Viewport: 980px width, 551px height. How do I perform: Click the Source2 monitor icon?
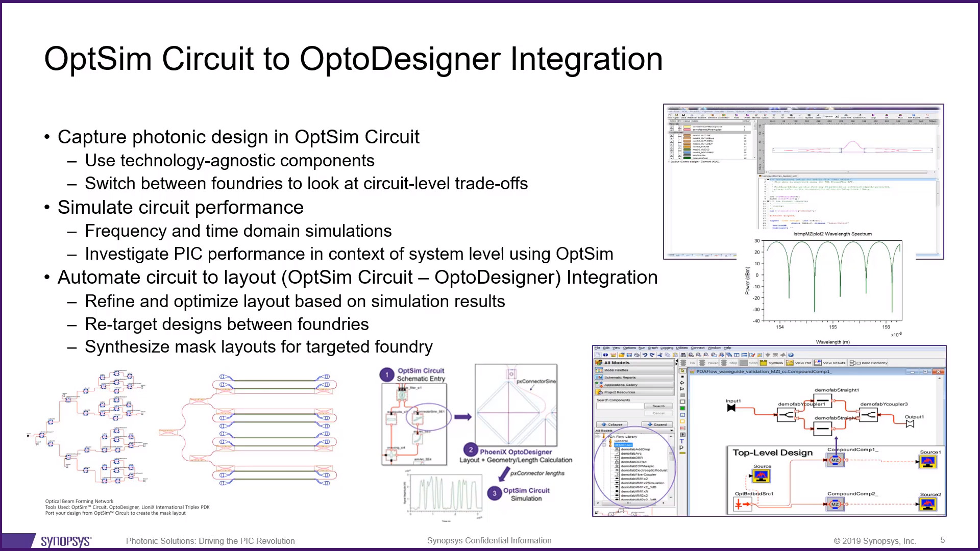point(928,504)
